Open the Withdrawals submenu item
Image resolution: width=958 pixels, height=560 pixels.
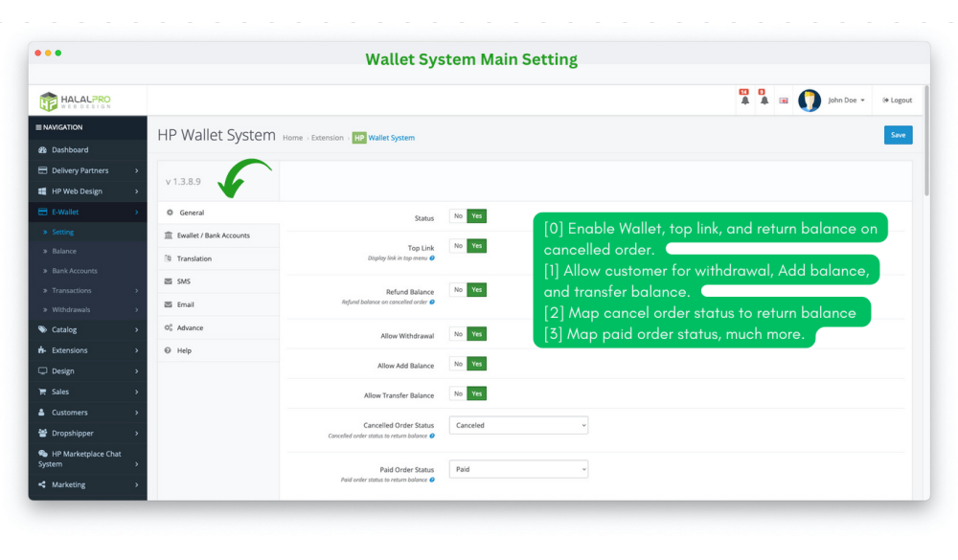pyautogui.click(x=71, y=310)
